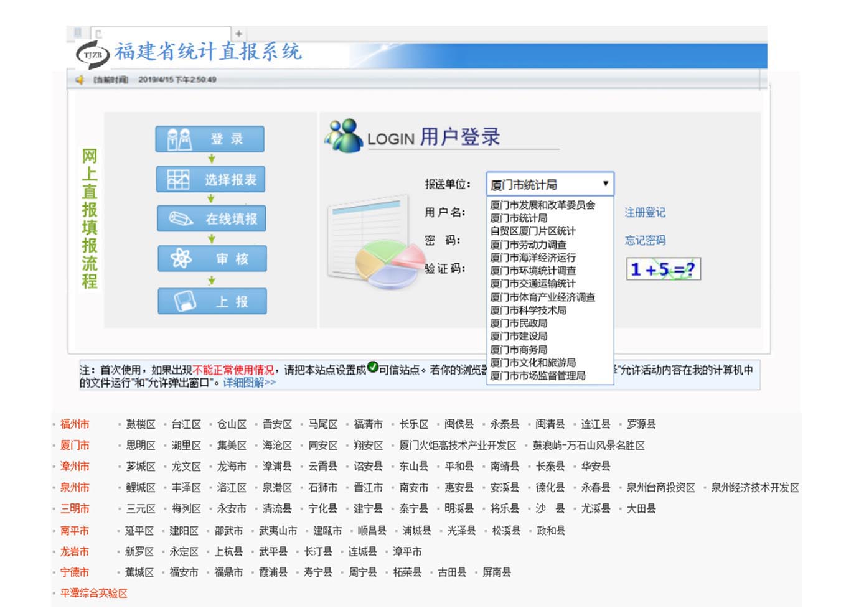Select 厦门市环境统计调查 option
The image size is (841, 616).
(533, 271)
